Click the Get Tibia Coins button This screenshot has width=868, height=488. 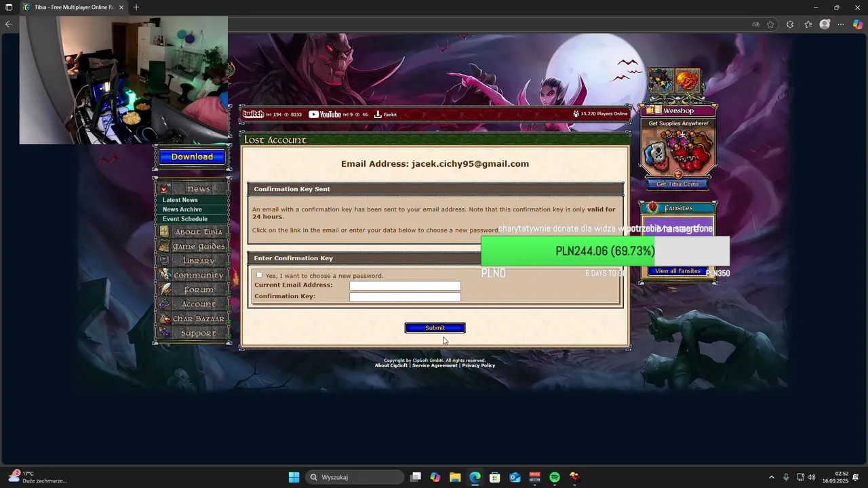pos(677,184)
